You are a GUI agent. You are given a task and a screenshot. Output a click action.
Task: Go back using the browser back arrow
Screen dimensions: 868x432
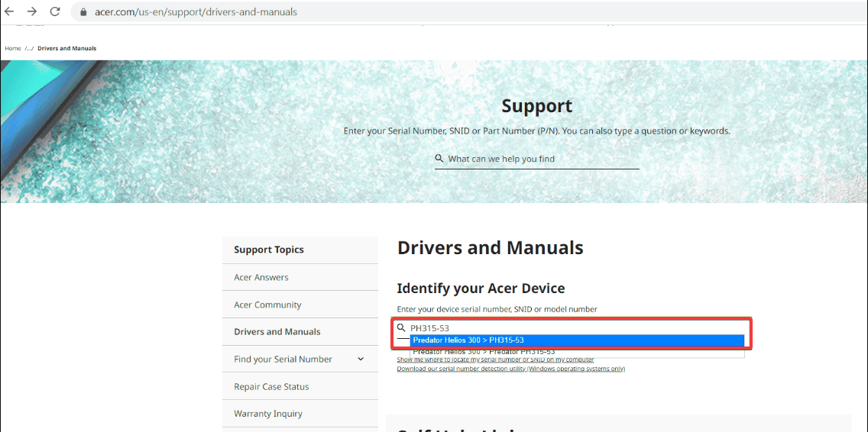(x=9, y=11)
